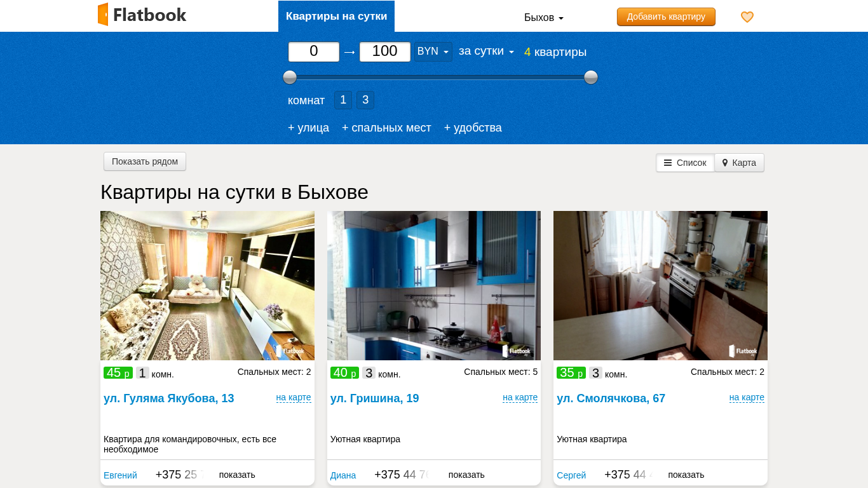Click the 40 р price badge

coord(345,373)
